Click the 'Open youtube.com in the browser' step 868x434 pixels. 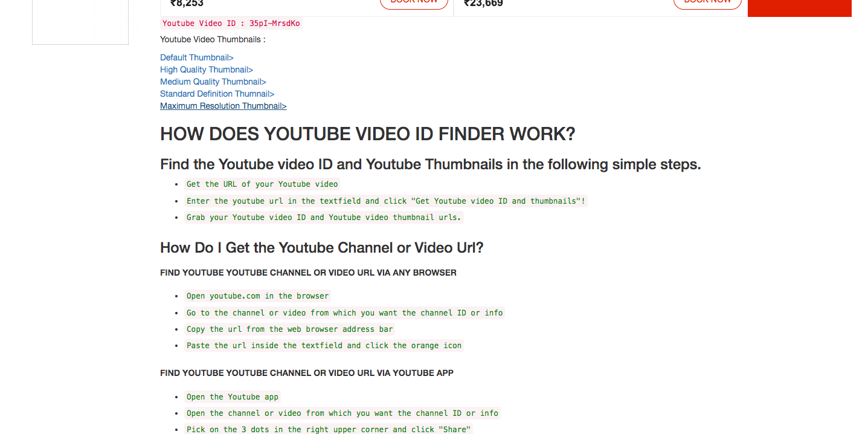coord(258,296)
